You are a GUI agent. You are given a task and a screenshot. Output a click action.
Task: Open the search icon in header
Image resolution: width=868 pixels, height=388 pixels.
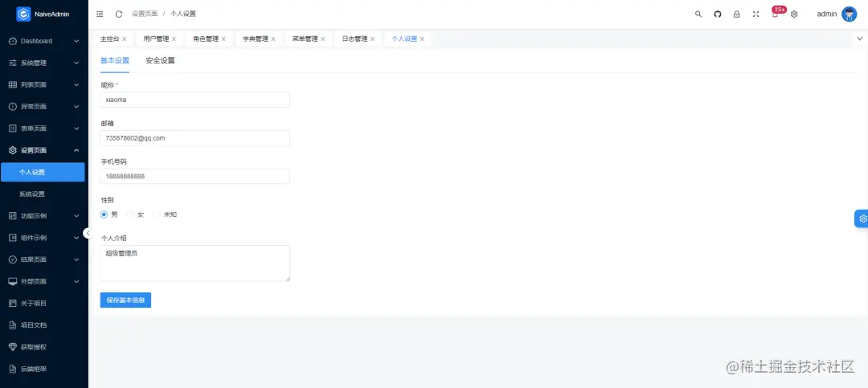[698, 14]
